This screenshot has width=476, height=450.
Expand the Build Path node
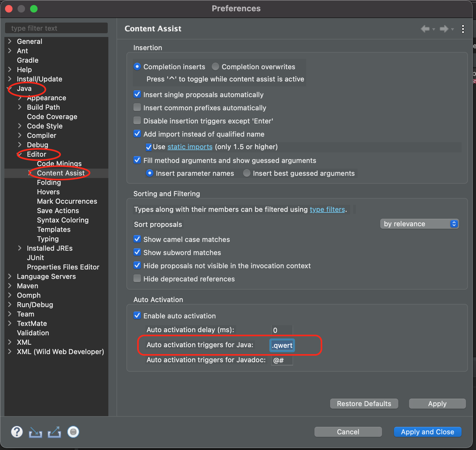point(20,107)
